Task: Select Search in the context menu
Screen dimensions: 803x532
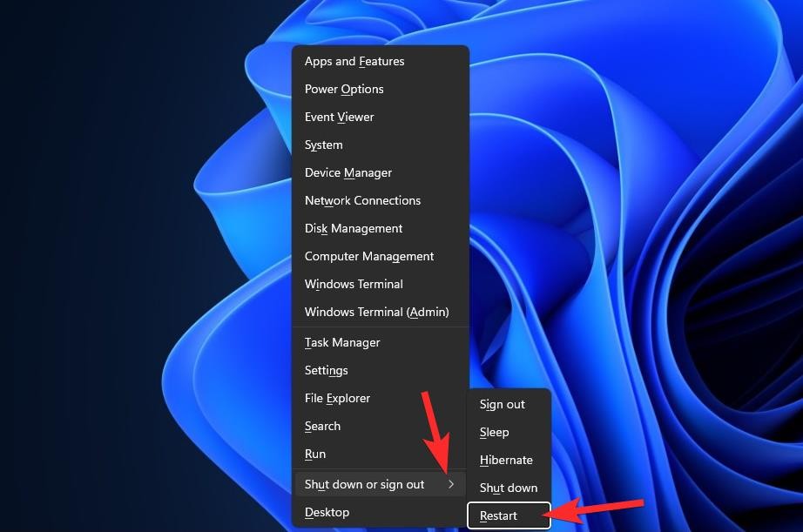Action: [322, 427]
